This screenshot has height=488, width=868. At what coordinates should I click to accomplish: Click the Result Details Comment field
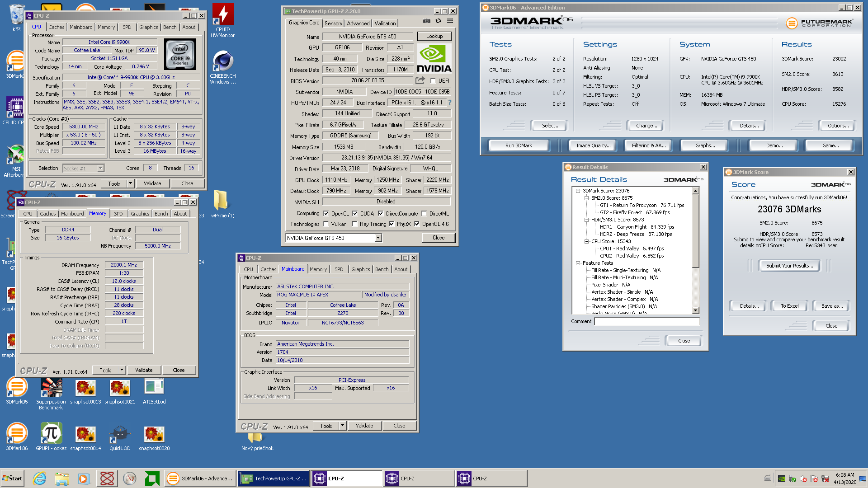coord(647,321)
